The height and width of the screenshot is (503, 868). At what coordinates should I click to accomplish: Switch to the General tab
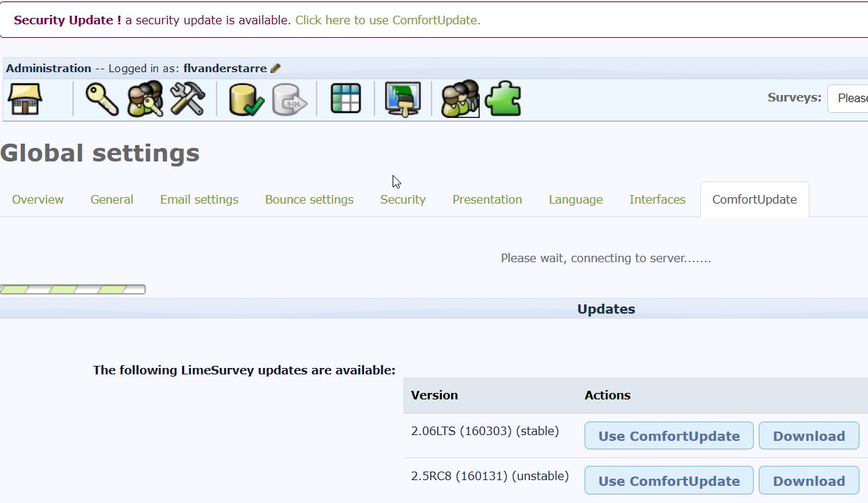click(x=112, y=199)
